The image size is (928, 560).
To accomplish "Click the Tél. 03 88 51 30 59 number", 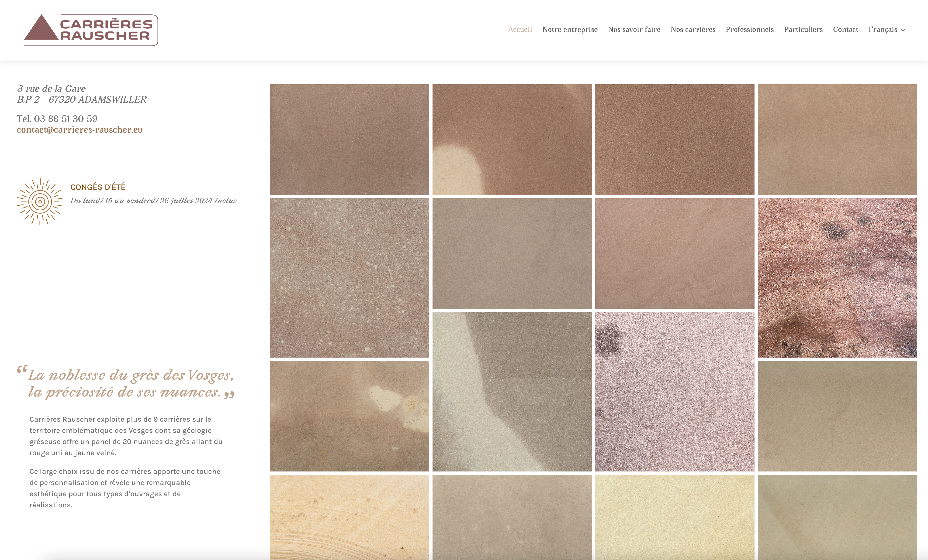I will [57, 119].
